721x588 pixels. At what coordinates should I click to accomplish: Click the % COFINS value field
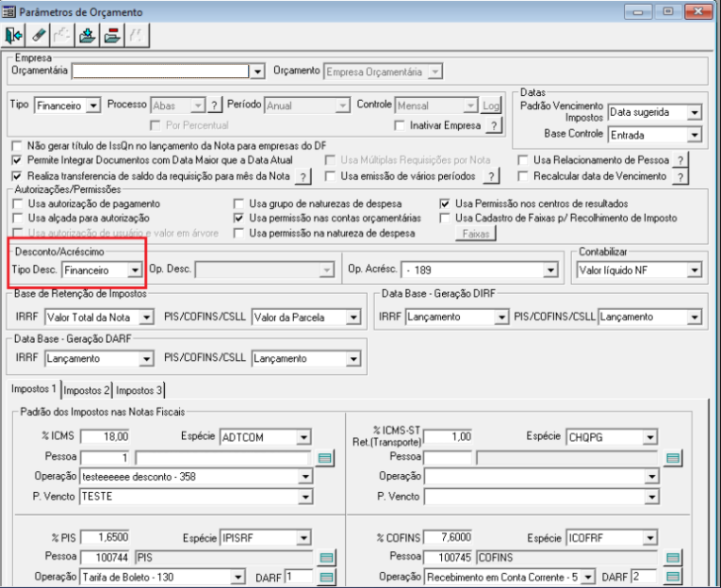tap(448, 537)
